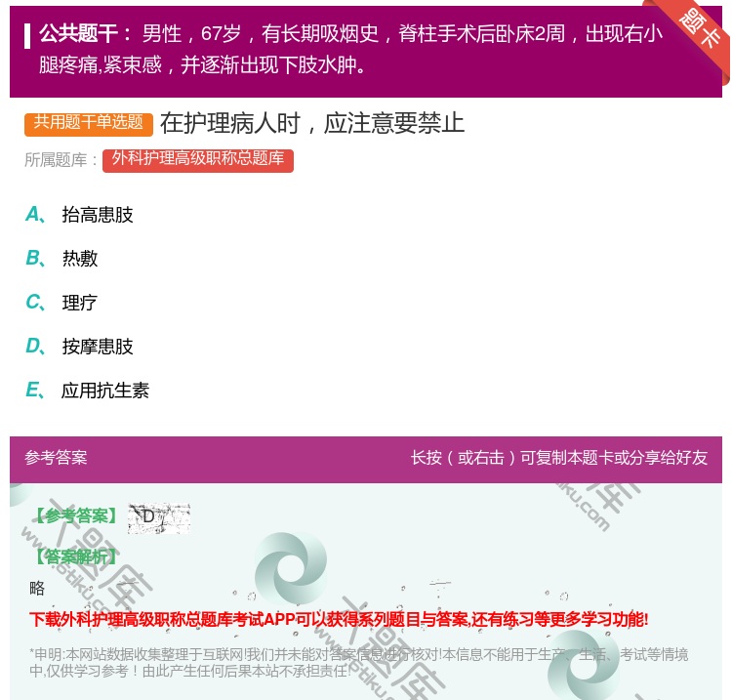The image size is (732, 700).
Task: Pick the 按摩患肢 answer text
Action: point(98,347)
